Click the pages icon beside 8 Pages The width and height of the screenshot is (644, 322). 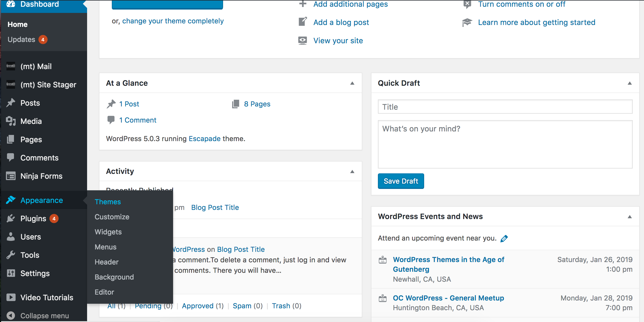[x=236, y=104]
